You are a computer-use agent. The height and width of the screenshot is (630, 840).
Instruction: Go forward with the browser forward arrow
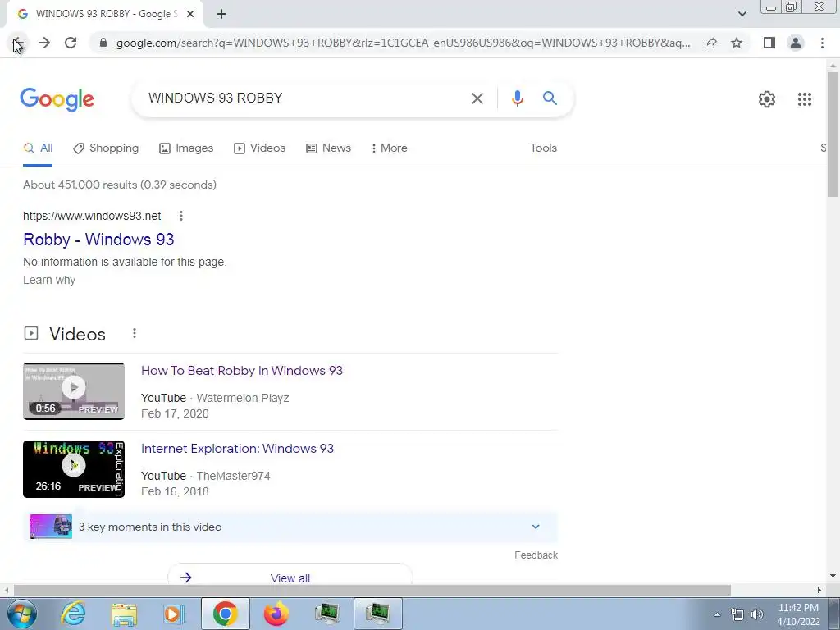(x=44, y=43)
